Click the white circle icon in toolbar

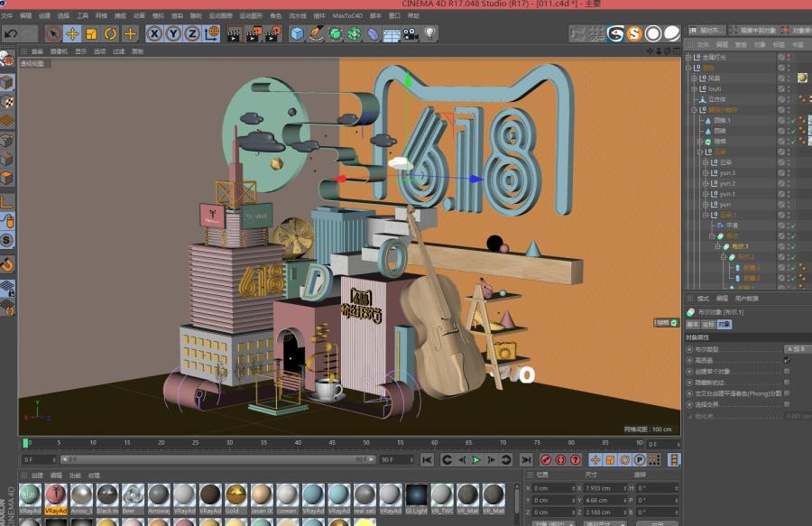coord(653,34)
